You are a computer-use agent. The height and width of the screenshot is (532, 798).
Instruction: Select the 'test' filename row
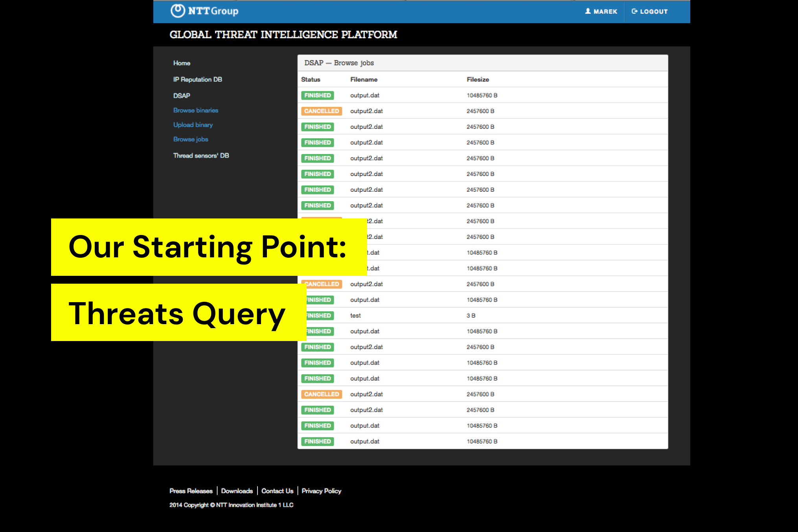coord(355,316)
